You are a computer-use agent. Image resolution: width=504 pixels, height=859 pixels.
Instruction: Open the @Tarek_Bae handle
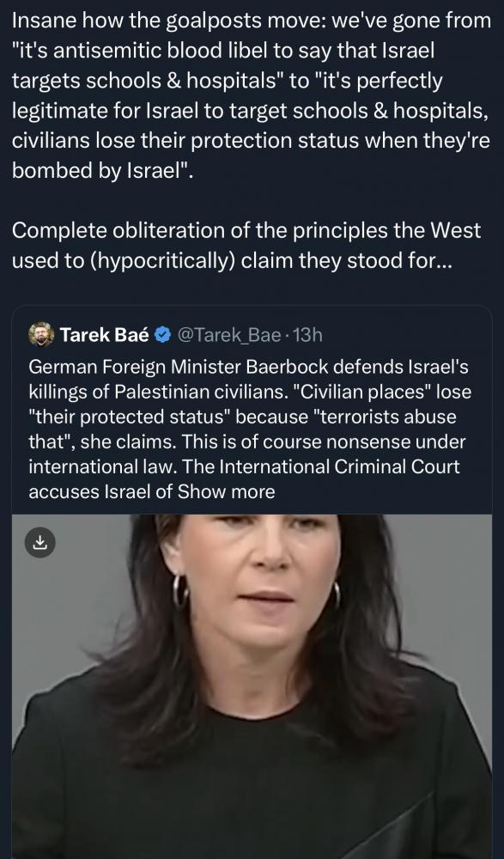point(229,335)
